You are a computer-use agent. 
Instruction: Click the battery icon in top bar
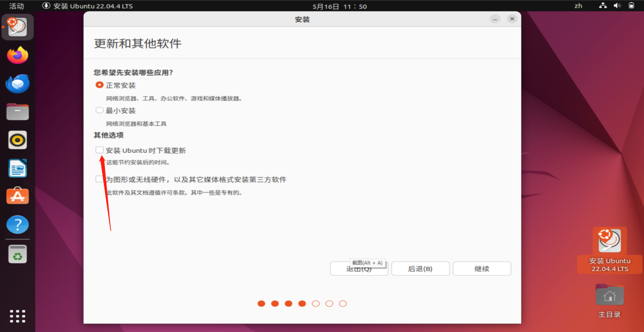coord(631,6)
